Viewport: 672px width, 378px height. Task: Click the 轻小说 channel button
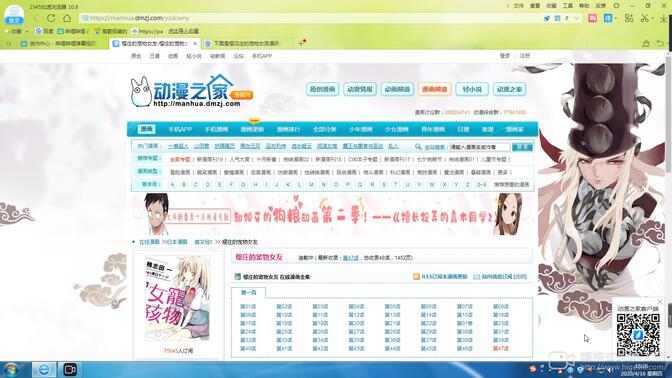tap(472, 89)
